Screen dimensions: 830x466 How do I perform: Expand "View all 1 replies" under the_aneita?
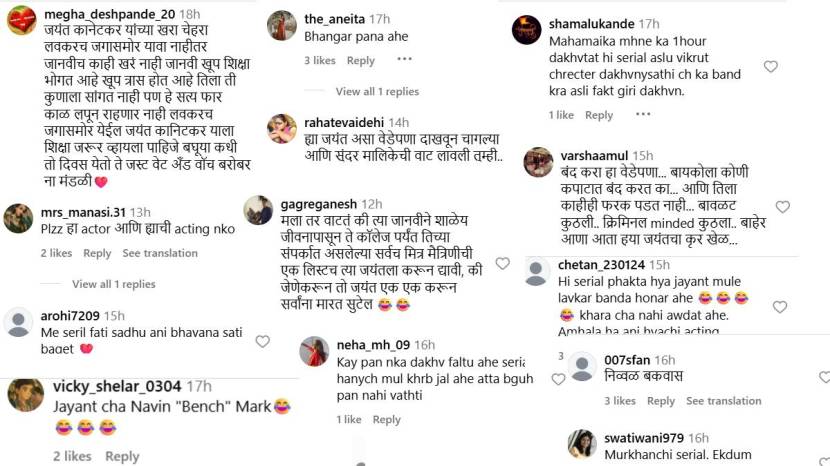click(x=377, y=92)
